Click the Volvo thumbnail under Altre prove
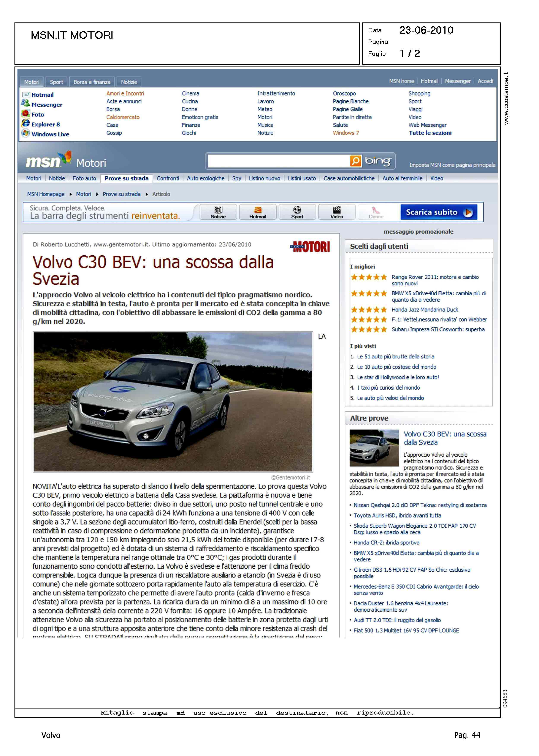Screen dimensions: 539x756 [374, 448]
